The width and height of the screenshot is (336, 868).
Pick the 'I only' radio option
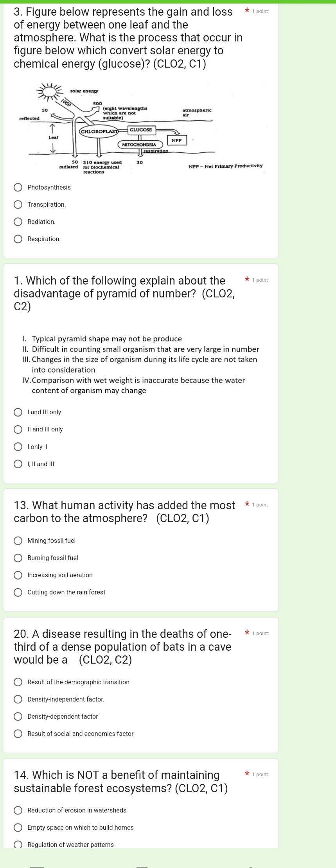tap(18, 447)
